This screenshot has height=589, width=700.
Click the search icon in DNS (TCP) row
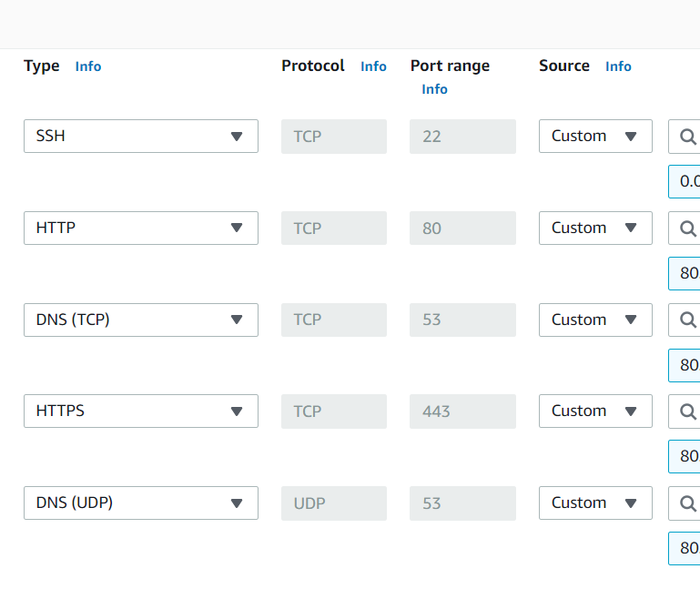(687, 320)
